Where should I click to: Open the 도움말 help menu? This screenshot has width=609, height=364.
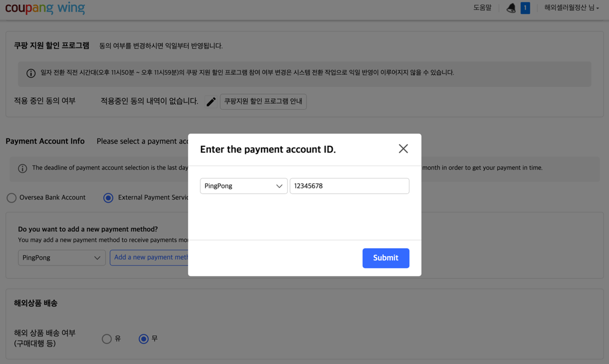[482, 8]
